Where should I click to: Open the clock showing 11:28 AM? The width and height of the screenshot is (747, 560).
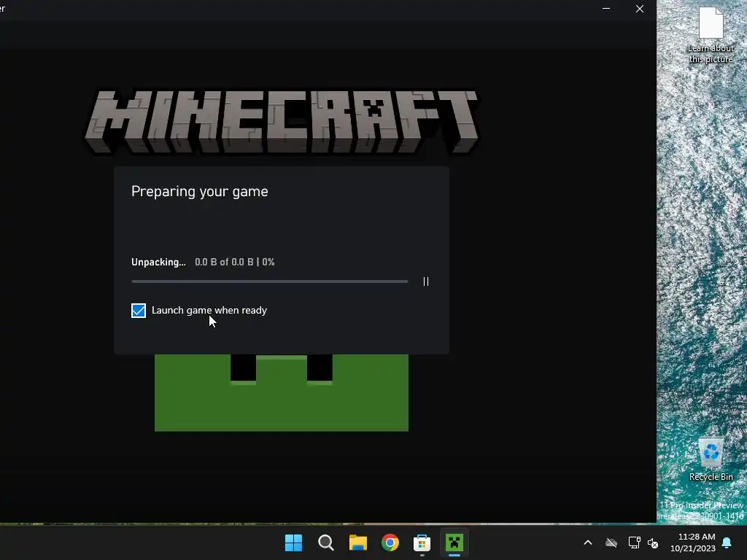coord(693,542)
